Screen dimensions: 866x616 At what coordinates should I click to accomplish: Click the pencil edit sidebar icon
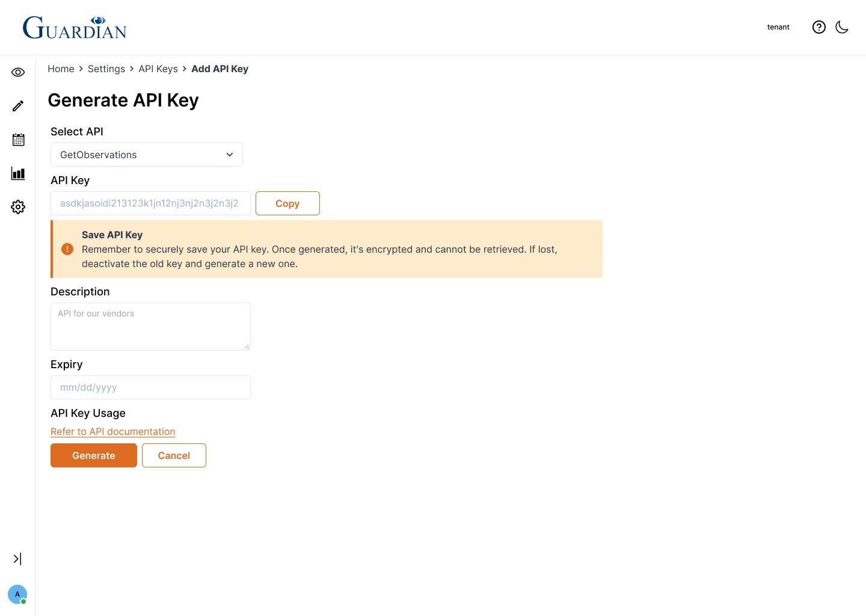[x=18, y=106]
